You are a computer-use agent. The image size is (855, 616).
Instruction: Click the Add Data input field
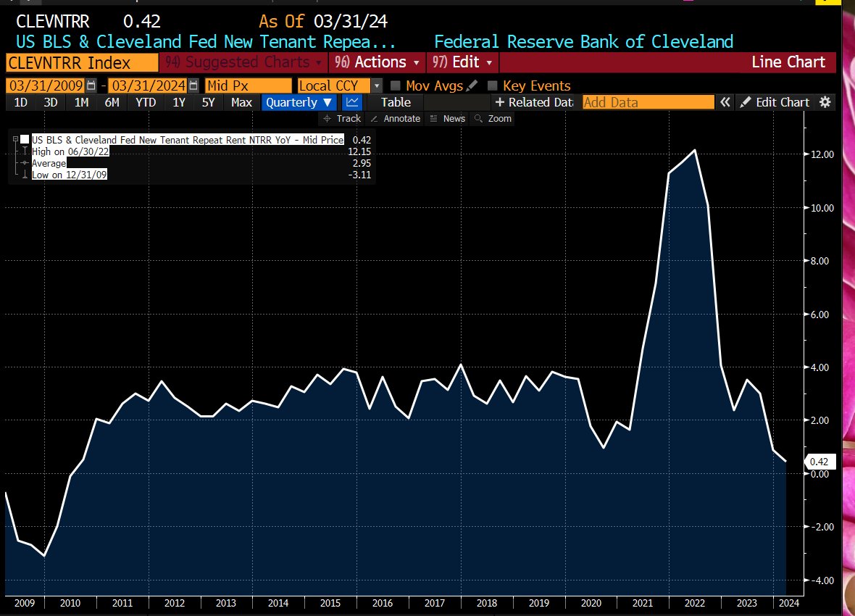tap(648, 102)
